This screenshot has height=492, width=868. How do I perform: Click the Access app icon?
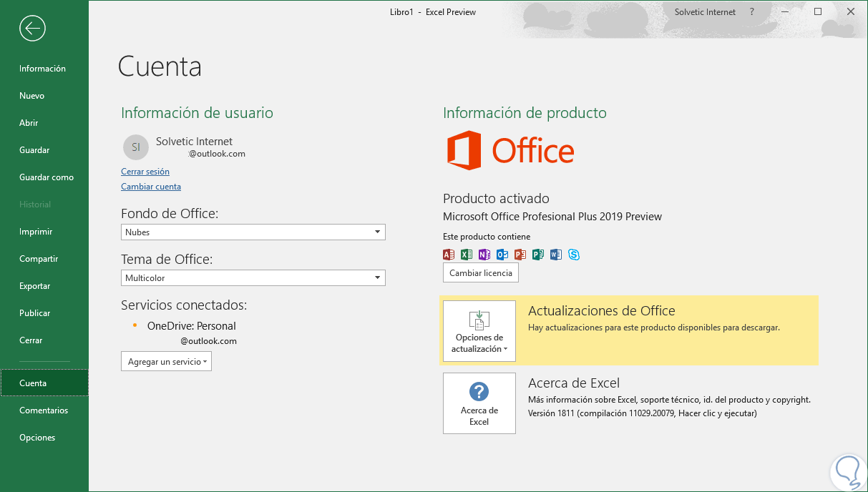click(x=449, y=254)
